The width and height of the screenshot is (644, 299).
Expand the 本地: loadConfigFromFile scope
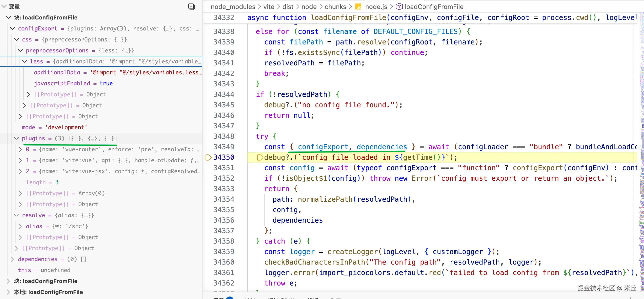8,292
